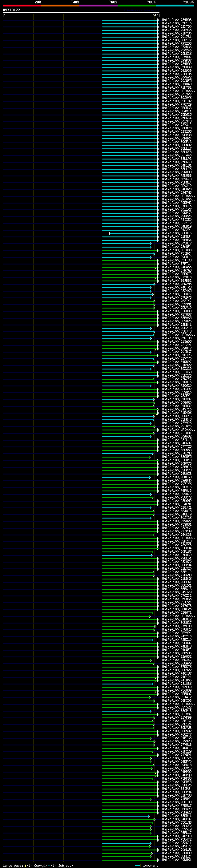
Task: Open the UniRef100_Q2XTD0 hit label
Action: (177, 26)
